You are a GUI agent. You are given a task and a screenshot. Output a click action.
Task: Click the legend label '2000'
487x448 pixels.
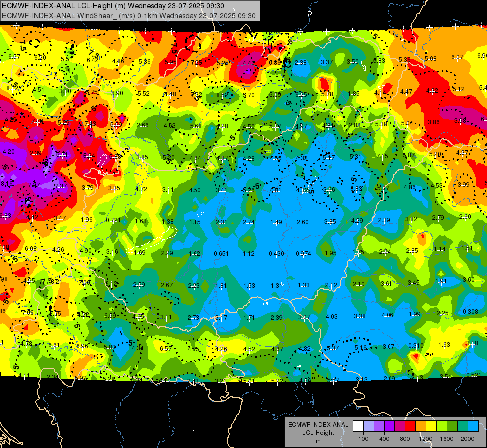tap(468, 439)
